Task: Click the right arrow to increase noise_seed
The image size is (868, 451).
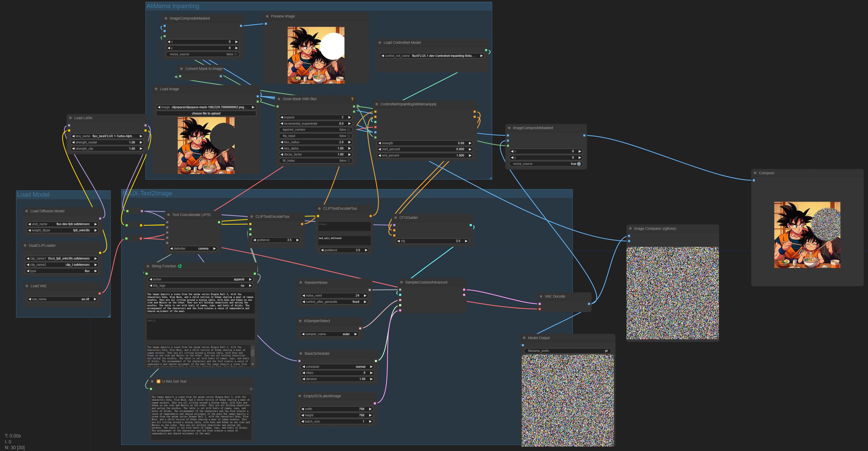Action: tap(365, 295)
